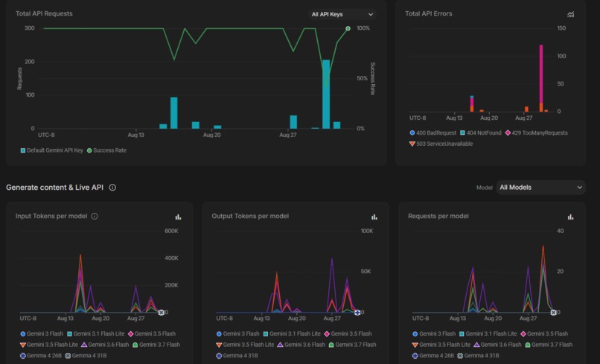
Task: Toggle 404 NotFound error legend
Action: click(481, 132)
